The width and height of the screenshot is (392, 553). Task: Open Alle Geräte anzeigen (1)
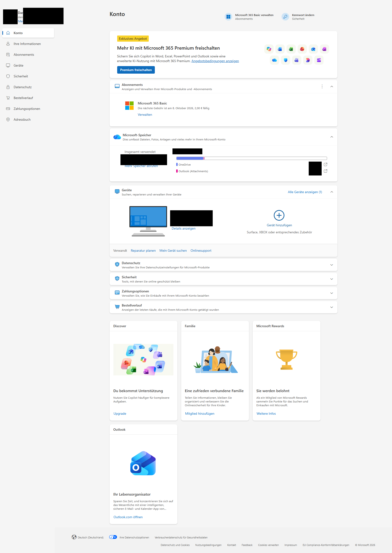click(x=305, y=192)
